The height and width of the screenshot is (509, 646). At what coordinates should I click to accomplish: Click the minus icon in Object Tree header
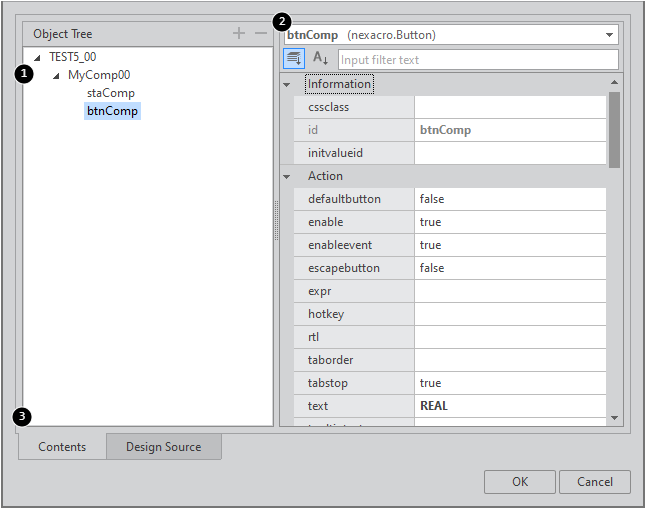click(260, 34)
